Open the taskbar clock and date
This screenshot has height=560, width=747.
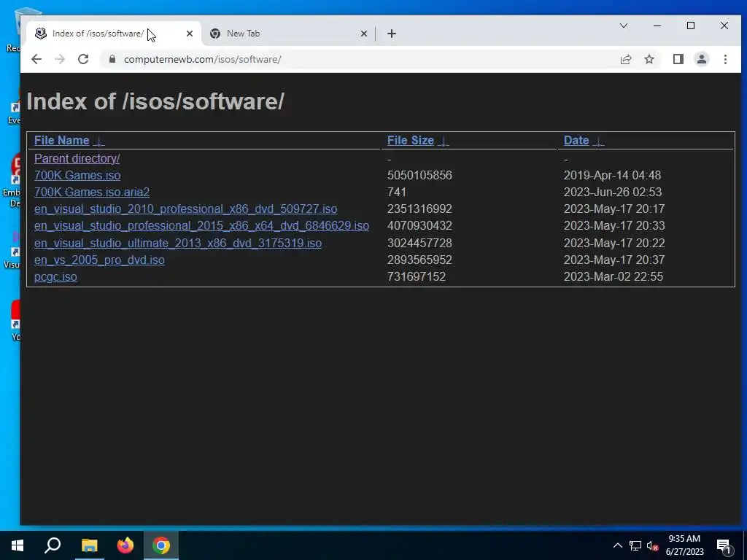[x=684, y=545]
